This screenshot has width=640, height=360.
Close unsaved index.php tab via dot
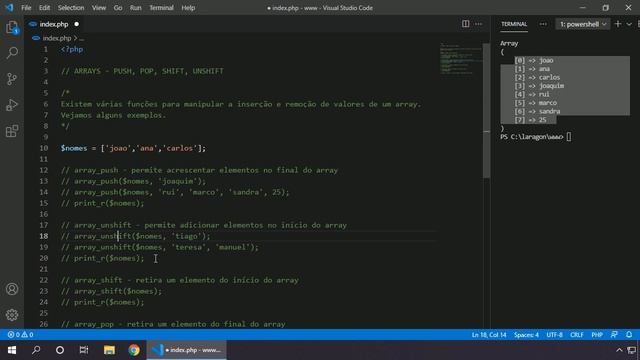tap(76, 24)
